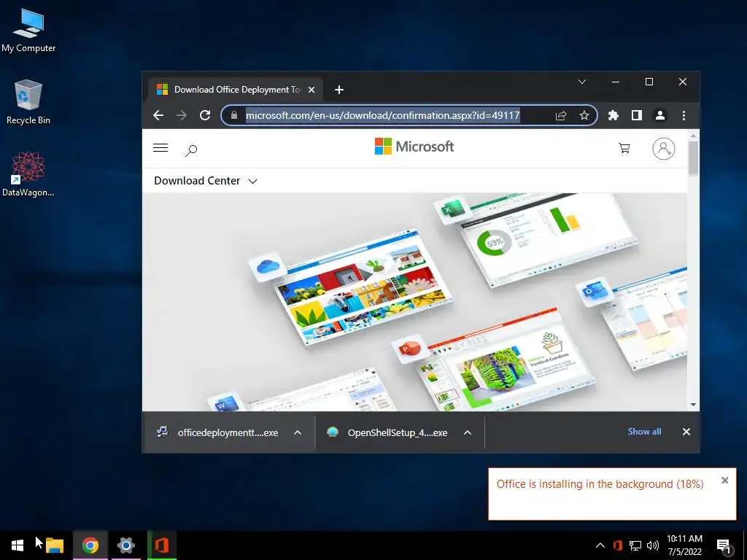Click the Microsoft account sign-in icon
The image size is (747, 560).
(x=664, y=149)
